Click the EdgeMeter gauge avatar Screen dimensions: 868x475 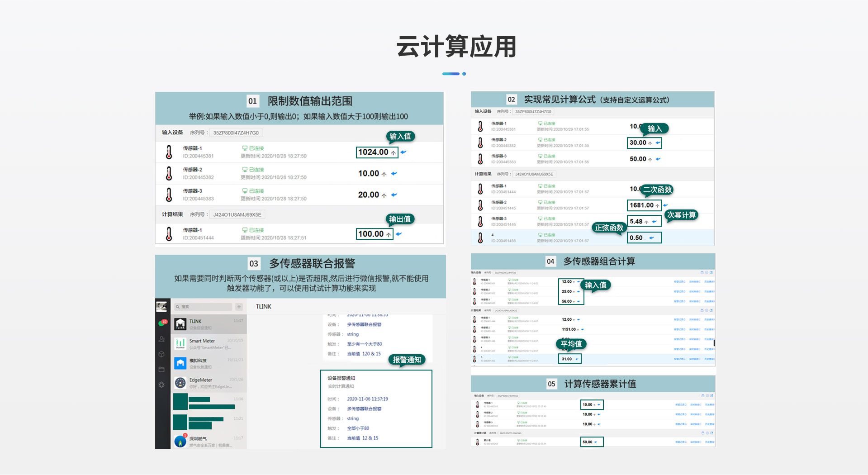click(180, 383)
